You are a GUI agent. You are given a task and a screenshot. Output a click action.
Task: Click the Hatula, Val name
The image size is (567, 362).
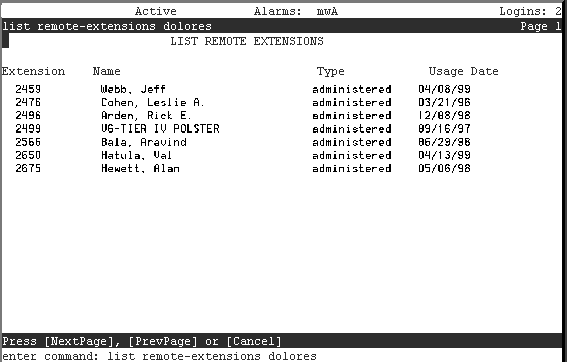coord(136,155)
